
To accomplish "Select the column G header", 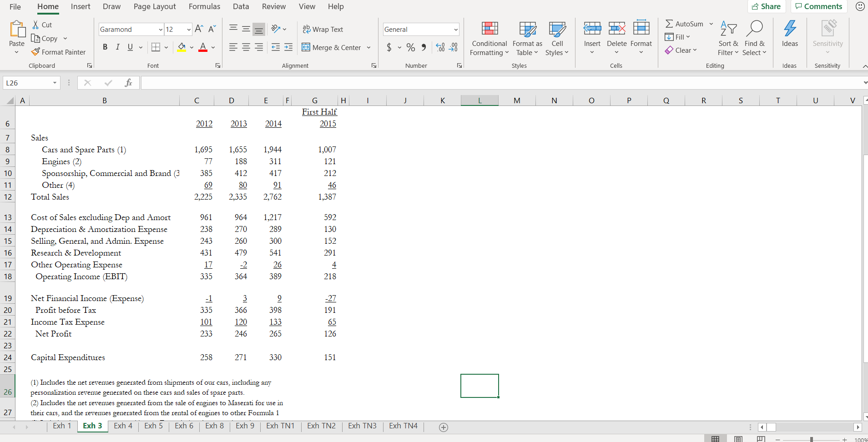I will (x=315, y=100).
